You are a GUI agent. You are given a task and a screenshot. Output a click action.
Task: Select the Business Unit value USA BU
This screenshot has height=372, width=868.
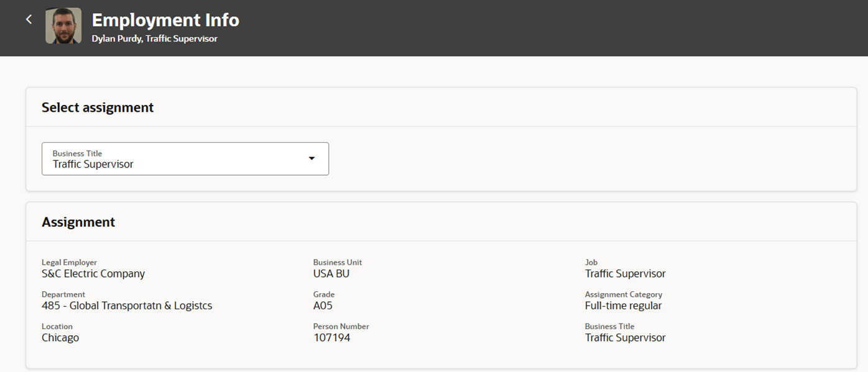331,274
